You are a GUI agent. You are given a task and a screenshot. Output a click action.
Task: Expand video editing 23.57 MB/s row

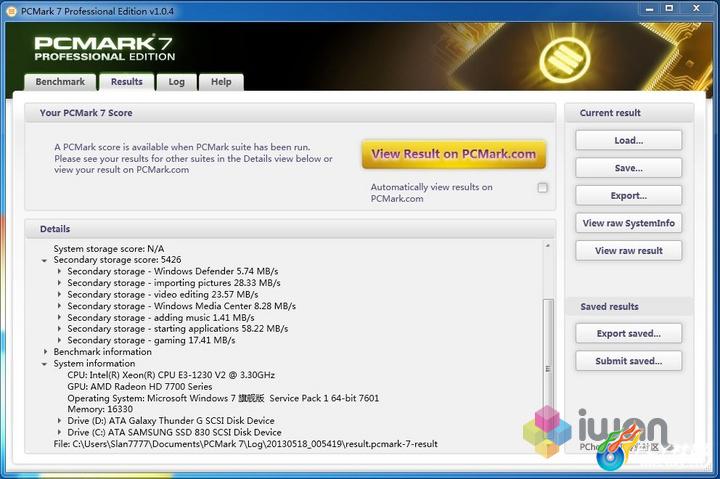pos(59,294)
